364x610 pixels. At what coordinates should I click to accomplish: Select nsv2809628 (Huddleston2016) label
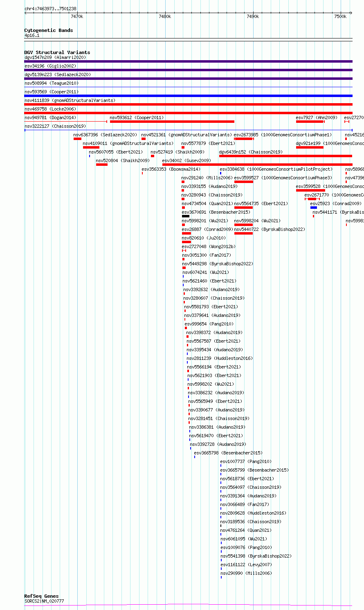[x=253, y=513]
